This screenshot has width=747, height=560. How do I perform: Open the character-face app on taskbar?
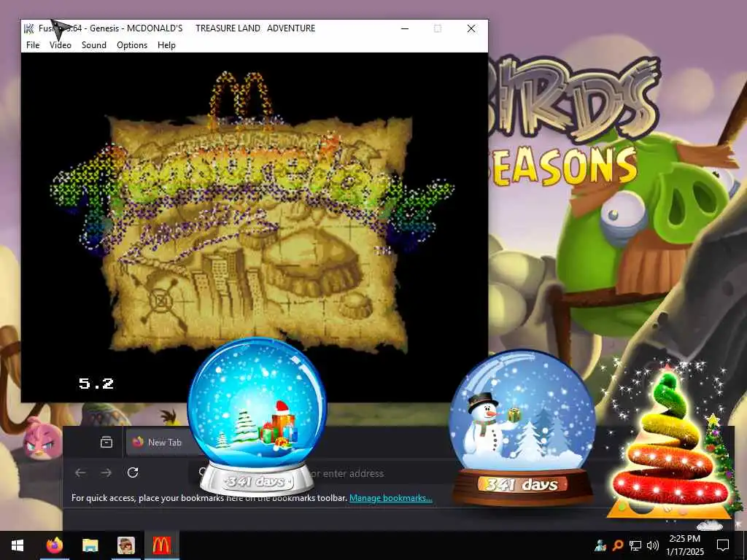tap(126, 545)
